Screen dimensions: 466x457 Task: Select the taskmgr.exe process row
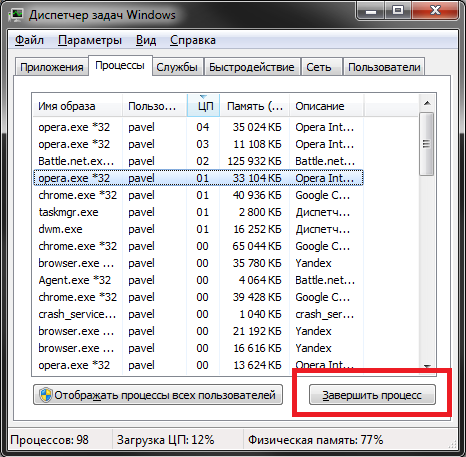[198, 212]
